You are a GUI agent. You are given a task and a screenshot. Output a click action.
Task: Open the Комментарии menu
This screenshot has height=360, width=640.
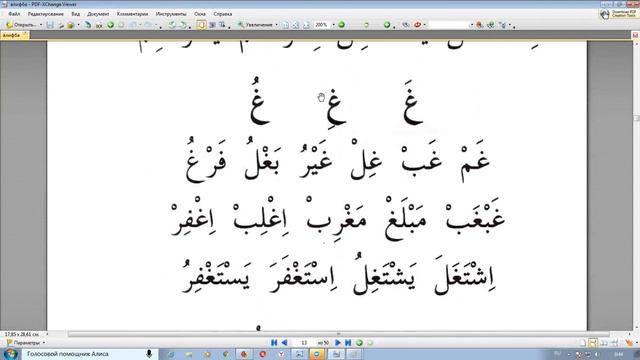132,14
